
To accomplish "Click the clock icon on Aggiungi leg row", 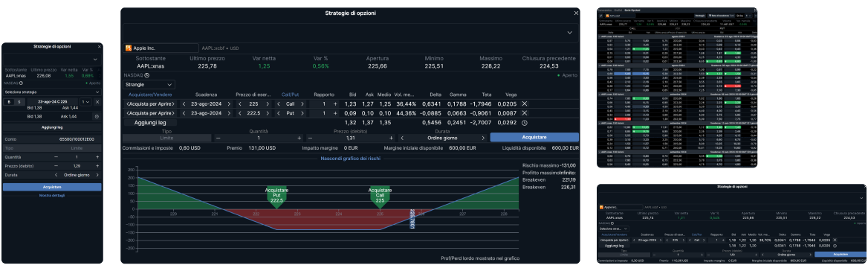I will coord(524,123).
